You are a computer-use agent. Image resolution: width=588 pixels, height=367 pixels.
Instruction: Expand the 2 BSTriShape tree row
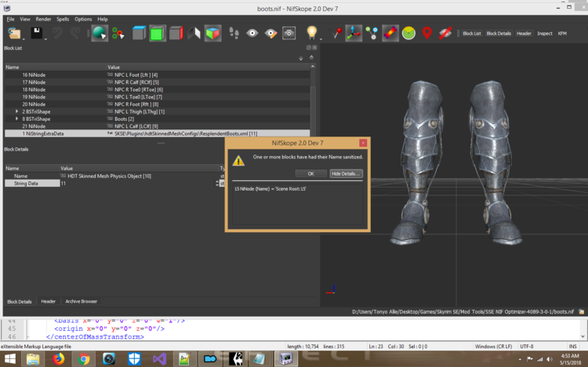pos(17,111)
